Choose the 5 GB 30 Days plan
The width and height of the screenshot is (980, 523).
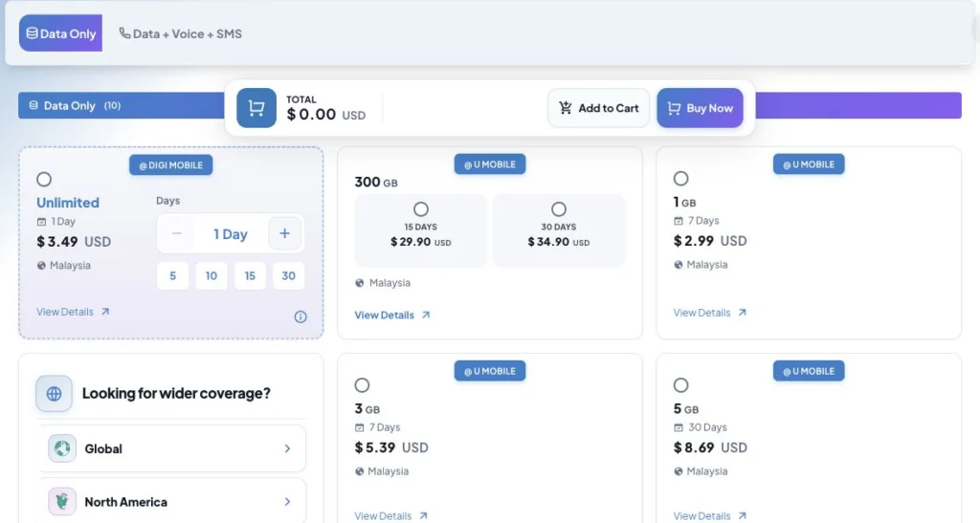680,385
